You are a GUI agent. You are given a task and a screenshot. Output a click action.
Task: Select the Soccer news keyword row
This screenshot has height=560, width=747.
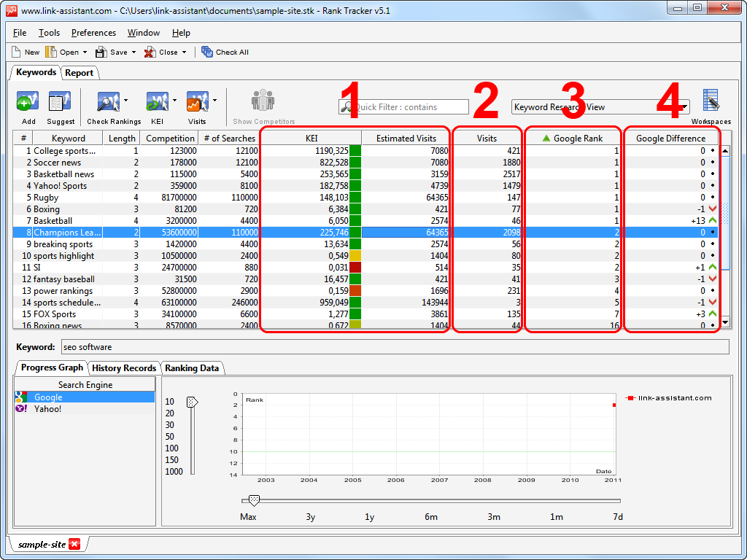[366, 163]
